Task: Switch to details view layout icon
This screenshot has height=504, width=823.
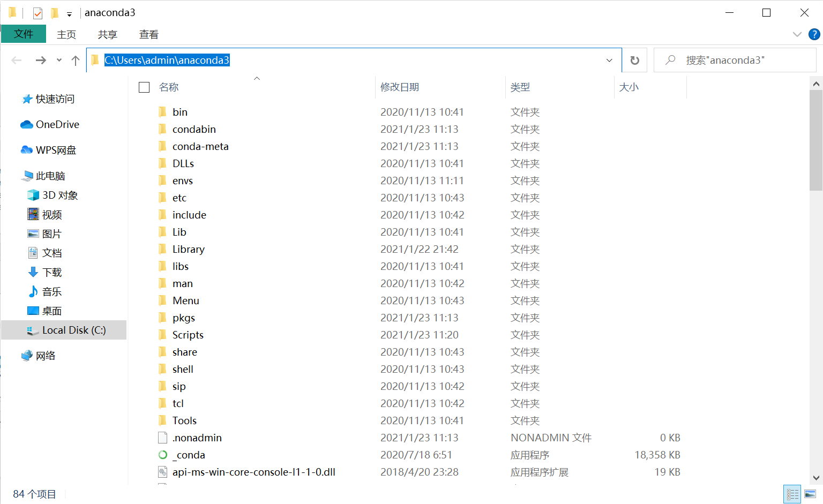Action: click(x=792, y=494)
